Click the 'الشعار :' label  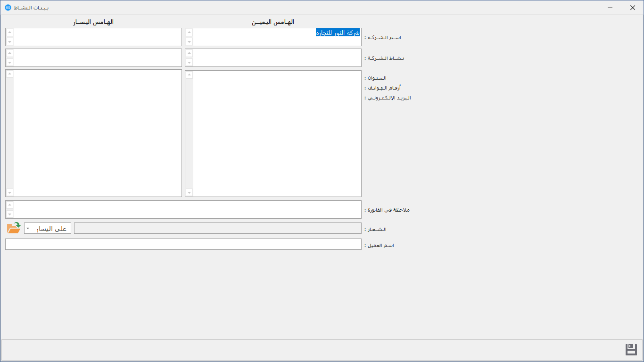tap(375, 230)
